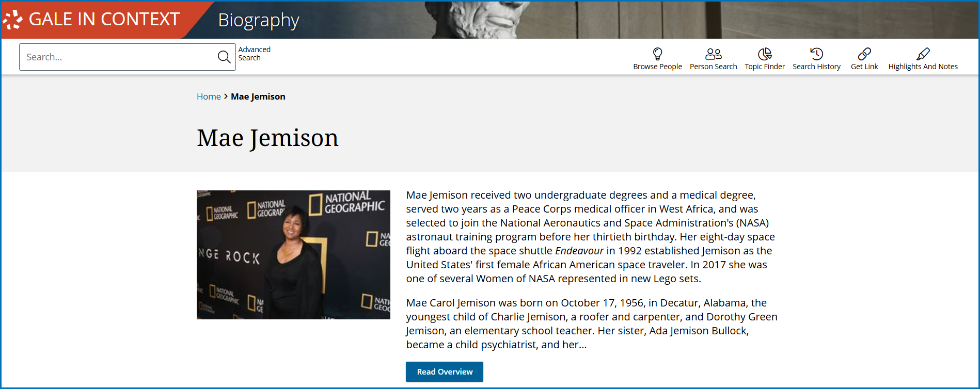Open the Biography product home title
Screen dimensions: 980x389
(x=258, y=20)
